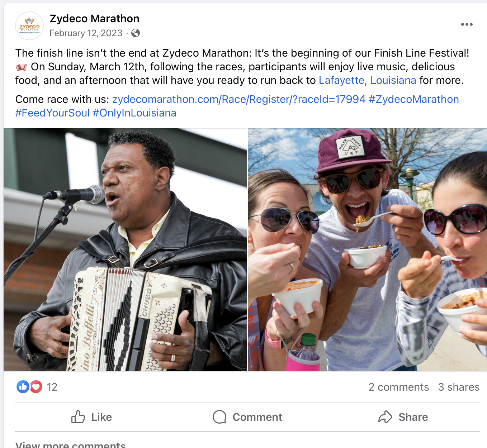Open the zydecomarathon.com race registration link
Screen dimensions: 487x448
(x=239, y=99)
